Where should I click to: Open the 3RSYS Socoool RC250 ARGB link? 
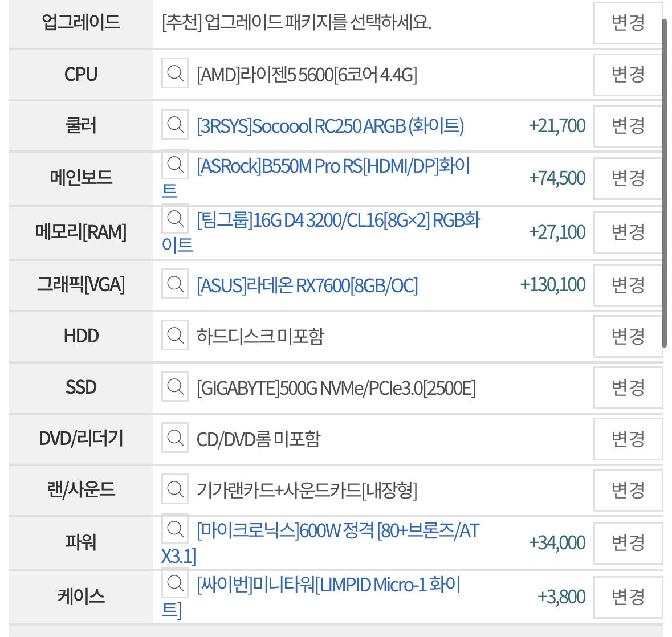[330, 126]
